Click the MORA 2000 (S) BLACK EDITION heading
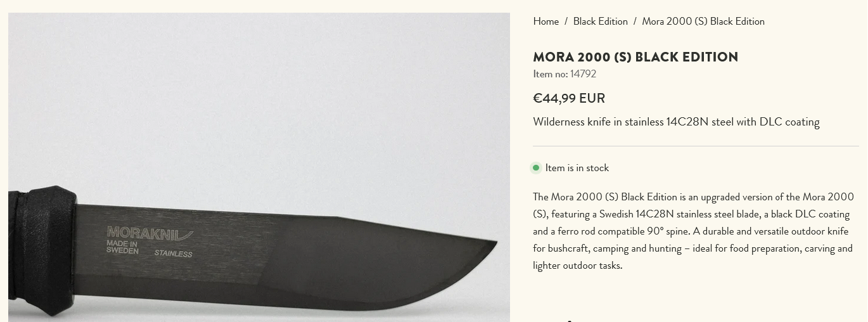The height and width of the screenshot is (322, 868). tap(635, 57)
